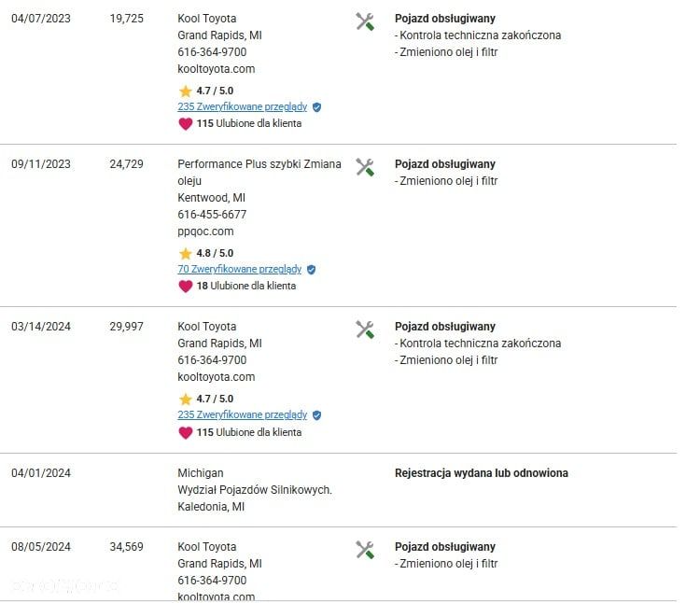The image size is (700, 603).
Task: Select the Rejestracja wydana lub odnowiona heading
Action: click(x=482, y=473)
